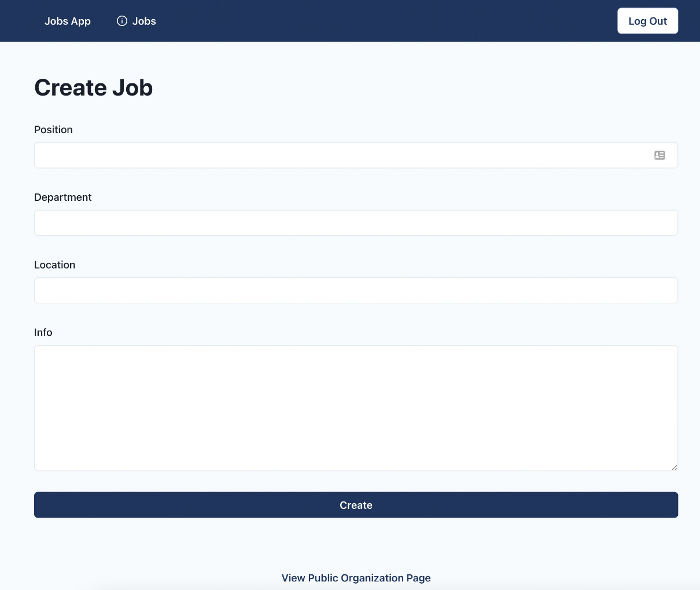Select the textarea resize handle on Info box
This screenshot has height=590, width=700.
click(x=675, y=467)
